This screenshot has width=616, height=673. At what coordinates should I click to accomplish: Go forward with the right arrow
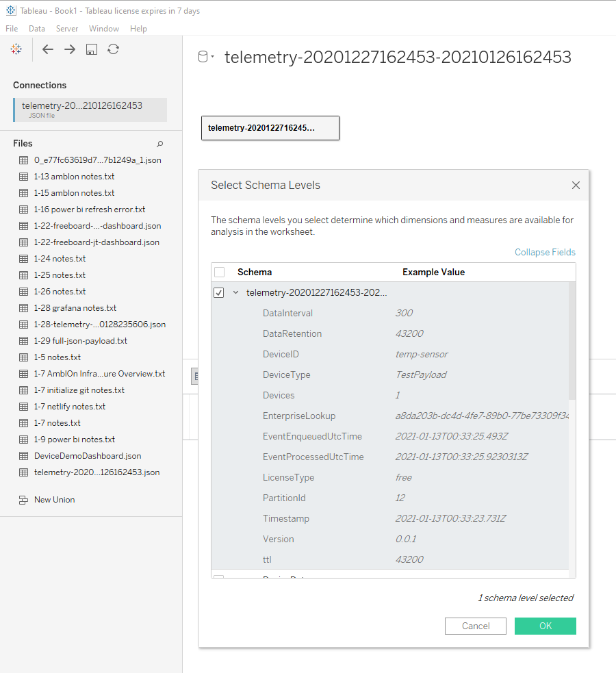coord(70,49)
